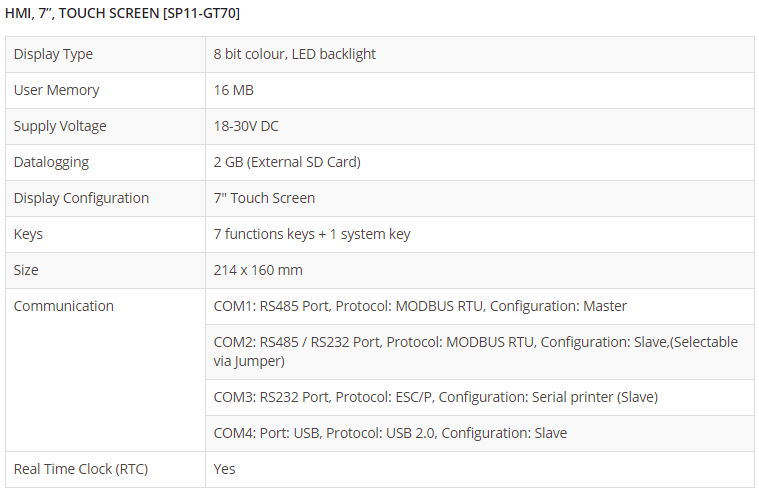The height and width of the screenshot is (495, 759).
Task: Select the Supply Voltage label cell
Action: tap(60, 126)
